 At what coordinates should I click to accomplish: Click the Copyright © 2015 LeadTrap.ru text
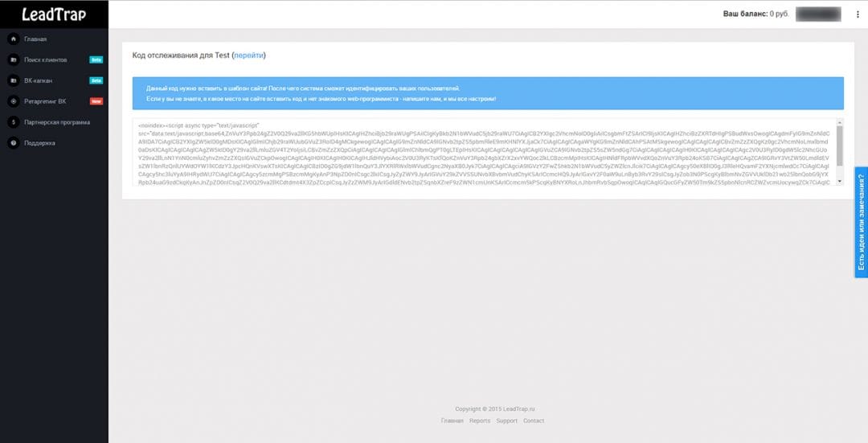click(x=495, y=409)
